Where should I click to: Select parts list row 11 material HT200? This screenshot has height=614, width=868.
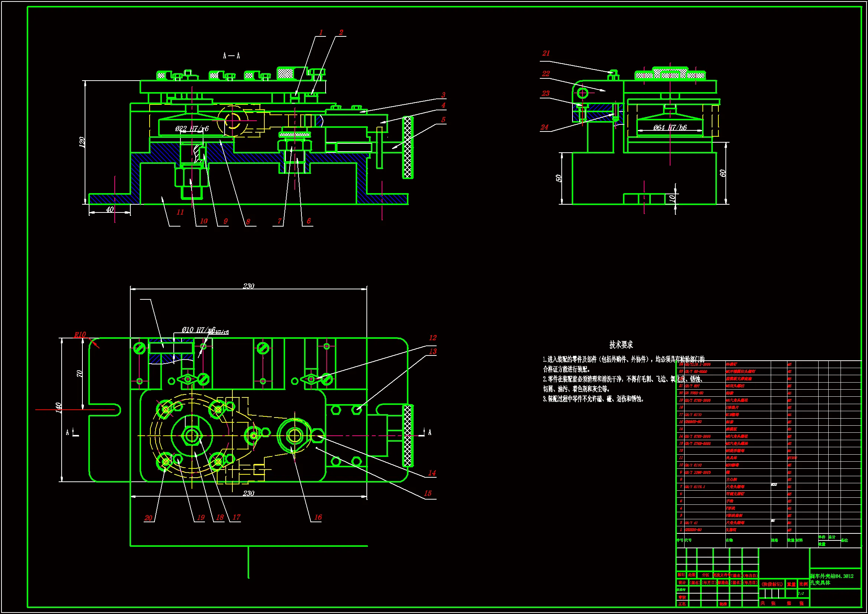[x=792, y=458]
